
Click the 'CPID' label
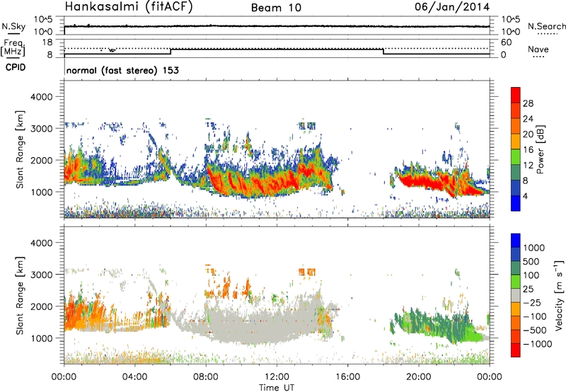point(16,67)
